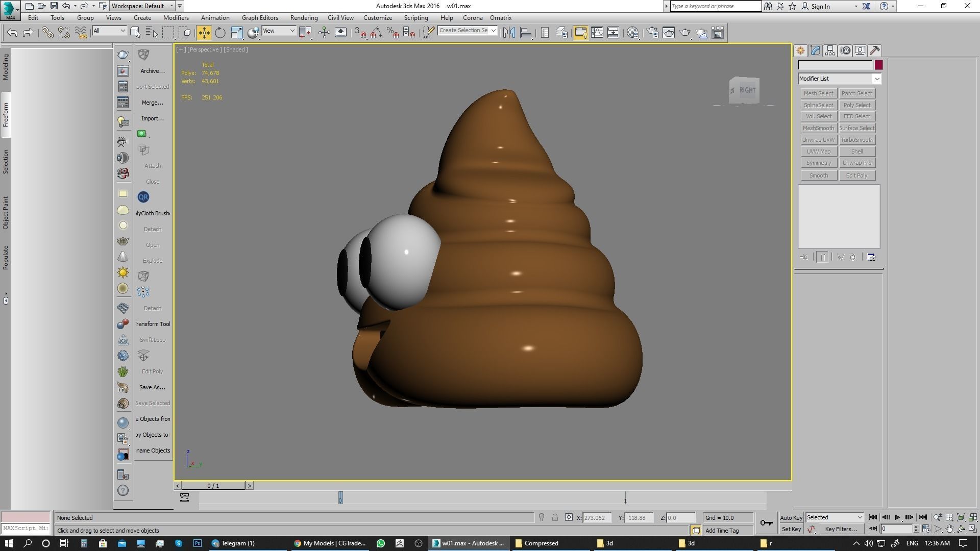Expand the Help question mark dropdown
This screenshot has height=551, width=980.
coord(893,6)
